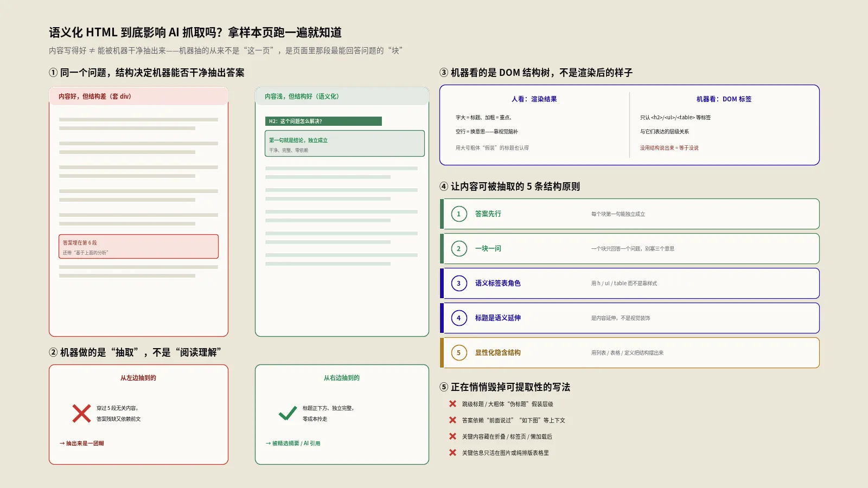Screen dimensions: 868x488
Task: Click the card title 从右边抽到的
Action: [342, 378]
